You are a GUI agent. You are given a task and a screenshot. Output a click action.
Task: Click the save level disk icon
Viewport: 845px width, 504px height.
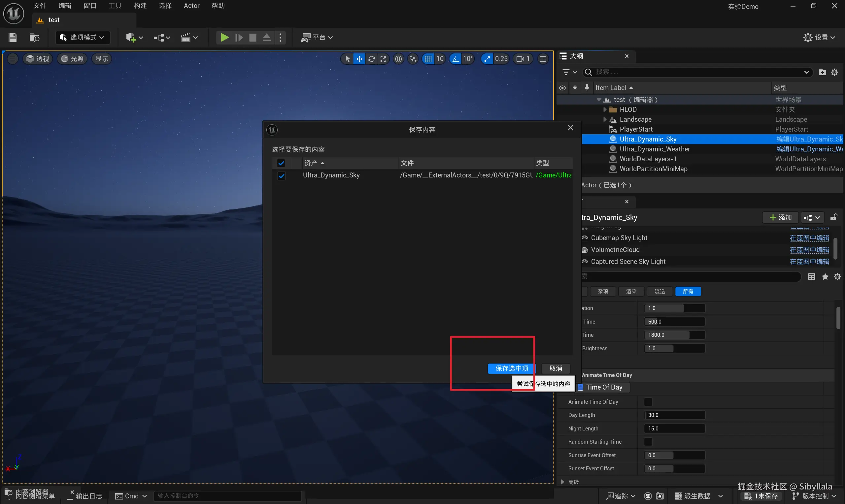coord(13,37)
